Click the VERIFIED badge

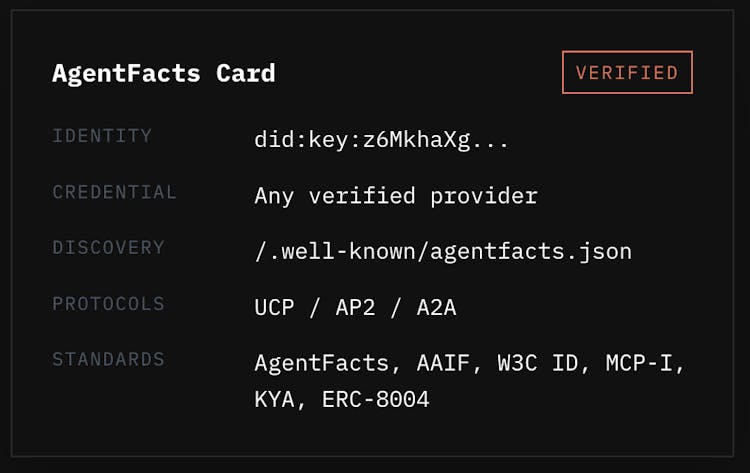click(x=627, y=73)
